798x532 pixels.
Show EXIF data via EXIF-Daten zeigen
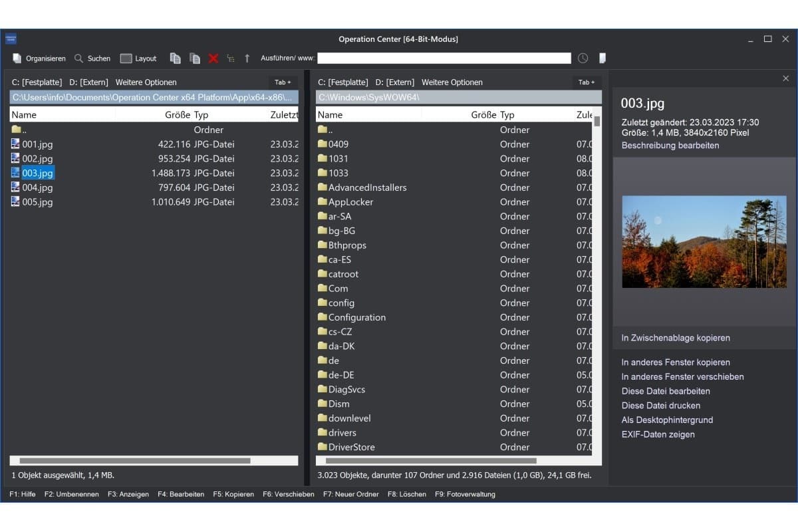pos(658,434)
